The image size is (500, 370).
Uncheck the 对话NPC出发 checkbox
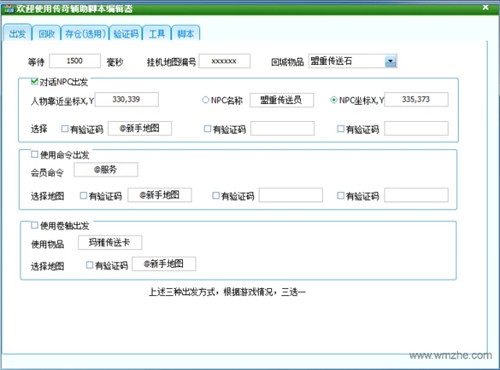[34, 81]
